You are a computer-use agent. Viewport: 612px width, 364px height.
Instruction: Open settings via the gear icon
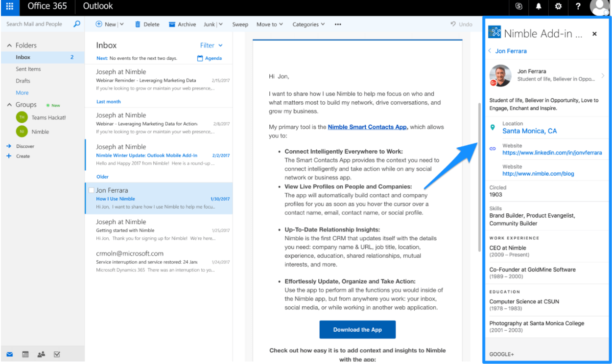click(558, 6)
